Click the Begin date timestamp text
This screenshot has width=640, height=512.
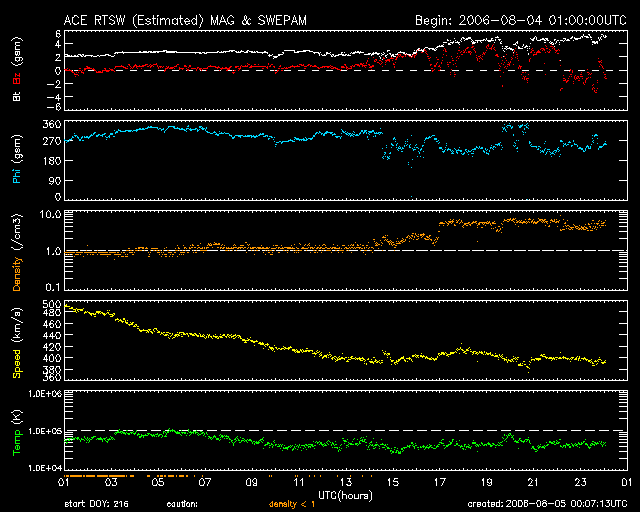click(521, 20)
